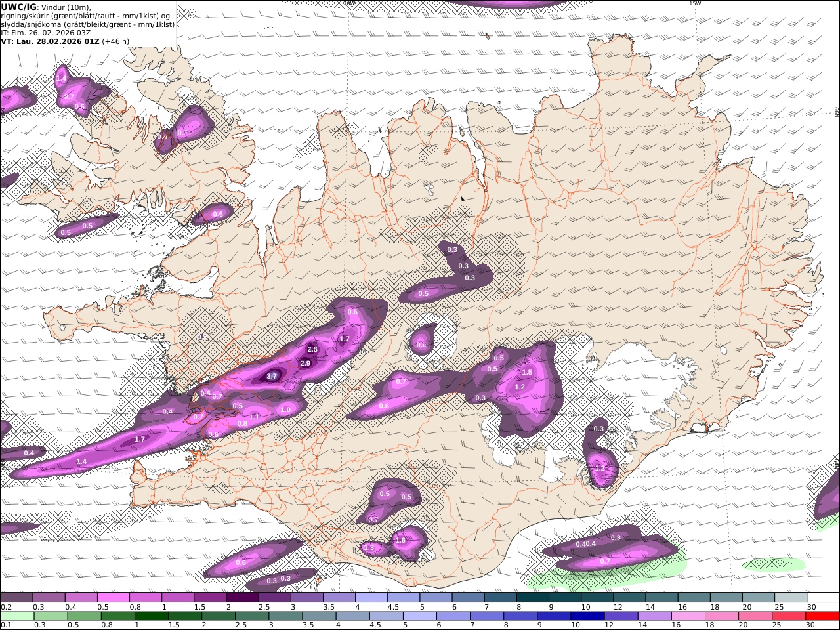
Task: Pick the top-row legend swatch starting at 14
Action: click(x=661, y=597)
